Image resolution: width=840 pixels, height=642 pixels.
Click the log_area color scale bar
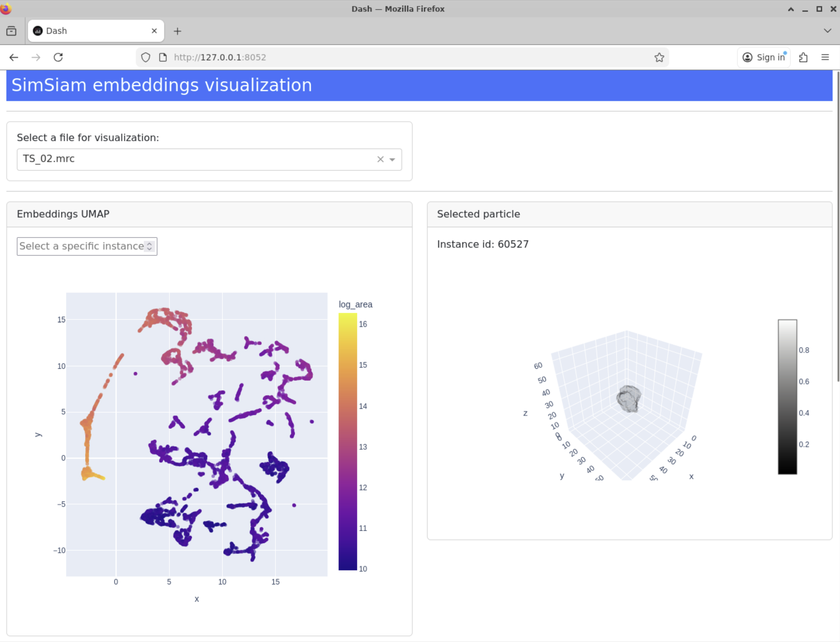pyautogui.click(x=347, y=442)
